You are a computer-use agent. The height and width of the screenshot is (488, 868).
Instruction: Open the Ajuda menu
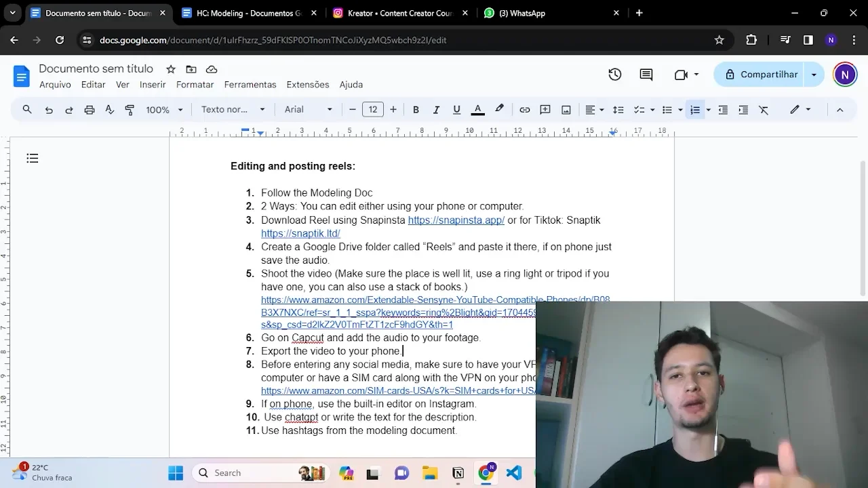coord(351,85)
